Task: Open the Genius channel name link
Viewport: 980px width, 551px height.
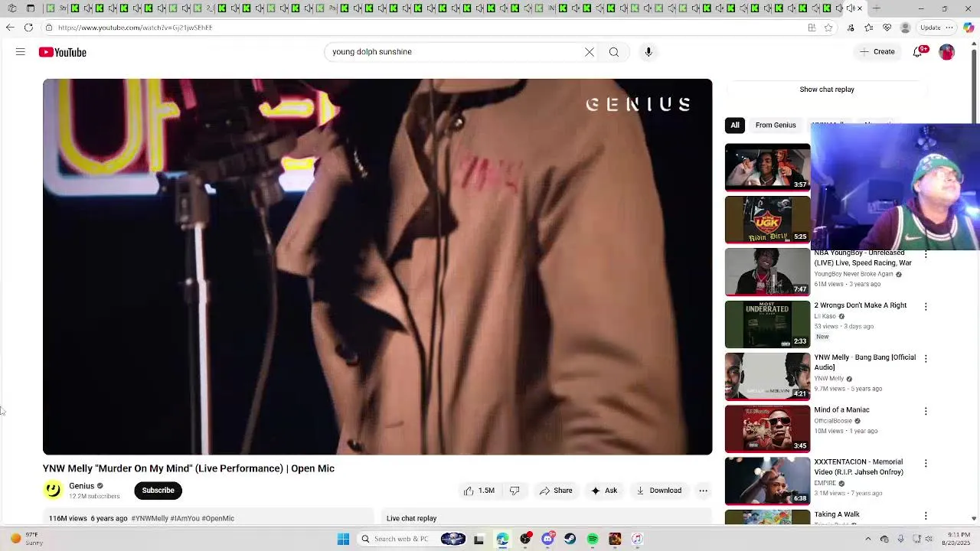Action: point(82,486)
